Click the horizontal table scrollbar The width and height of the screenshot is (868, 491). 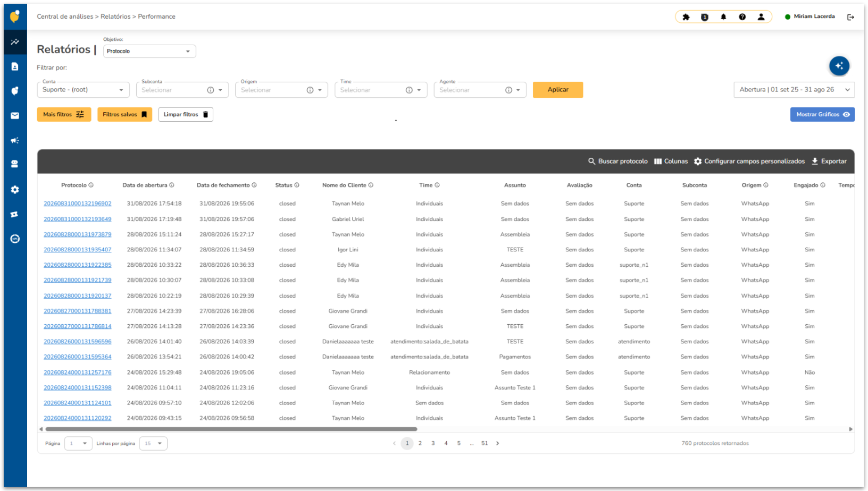(x=231, y=429)
